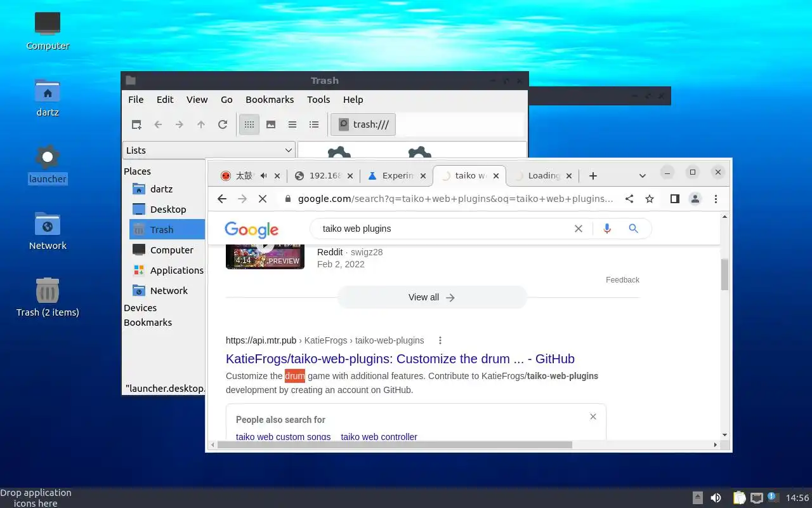The image size is (812, 508).
Task: Open a new browser tab
Action: click(593, 176)
